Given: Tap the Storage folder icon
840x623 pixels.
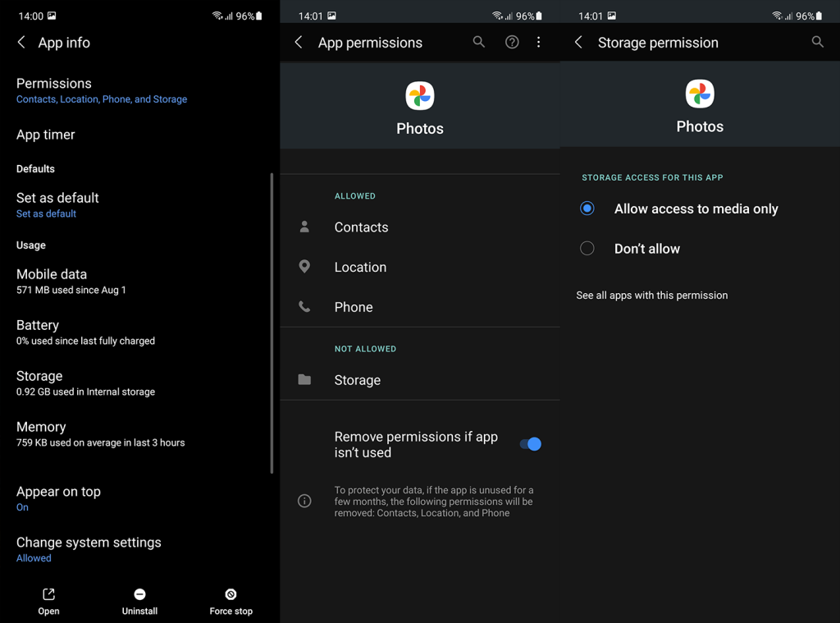Looking at the screenshot, I should 304,379.
